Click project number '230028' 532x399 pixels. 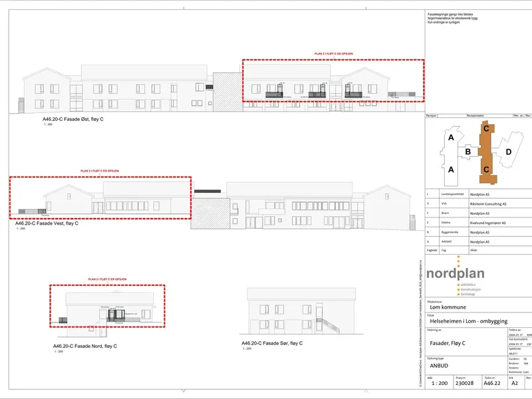click(464, 383)
